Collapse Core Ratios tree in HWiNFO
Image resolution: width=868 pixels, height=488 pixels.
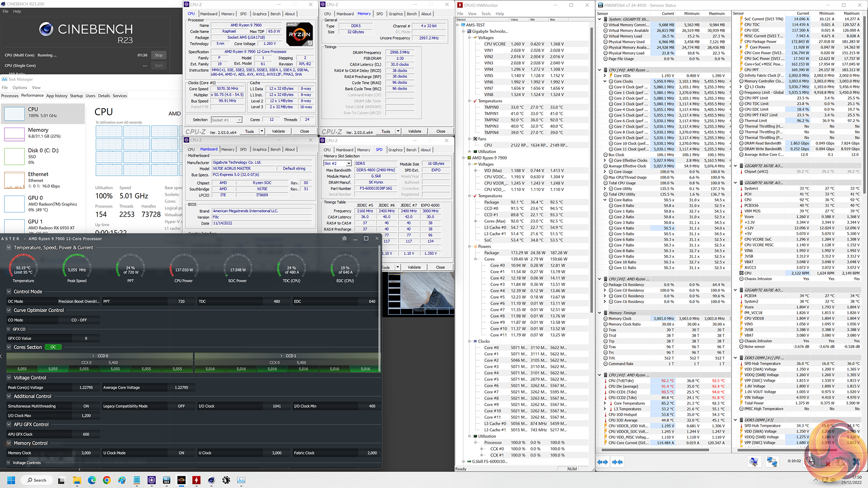[x=605, y=200]
